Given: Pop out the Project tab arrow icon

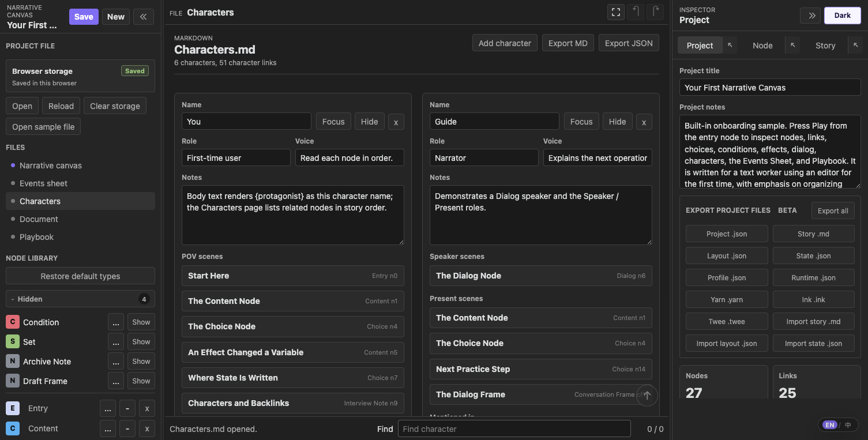Looking at the screenshot, I should [x=730, y=45].
